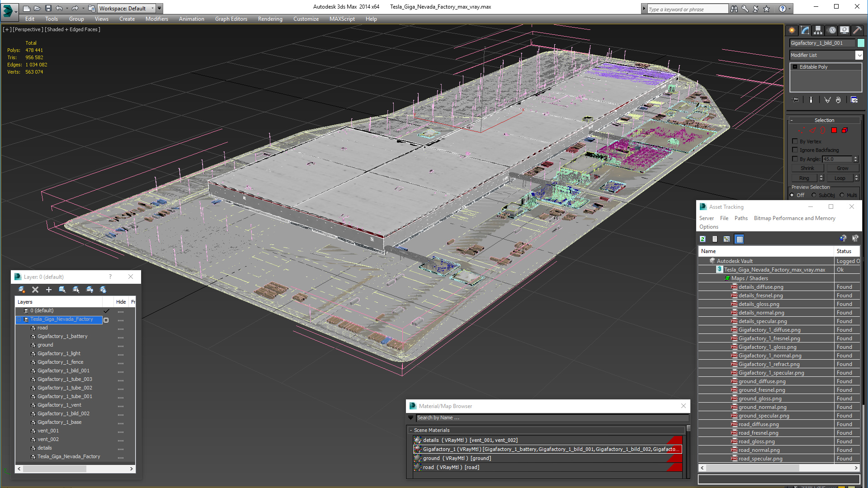Open Paths menu in Asset Tracking
The image size is (868, 488).
pyautogui.click(x=741, y=218)
